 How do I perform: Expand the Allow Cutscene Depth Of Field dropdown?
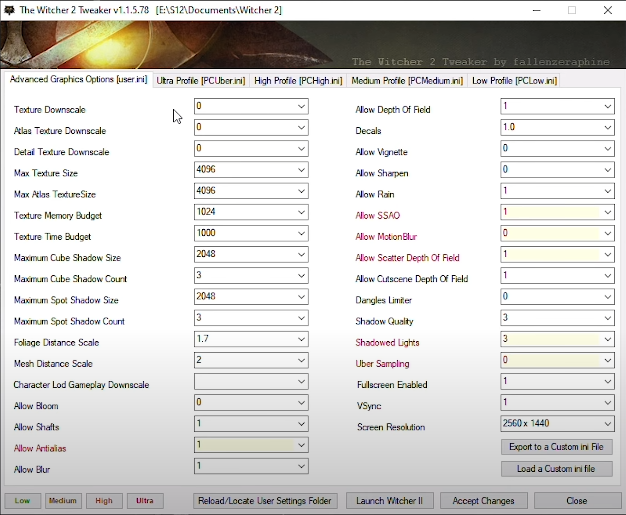(x=557, y=275)
